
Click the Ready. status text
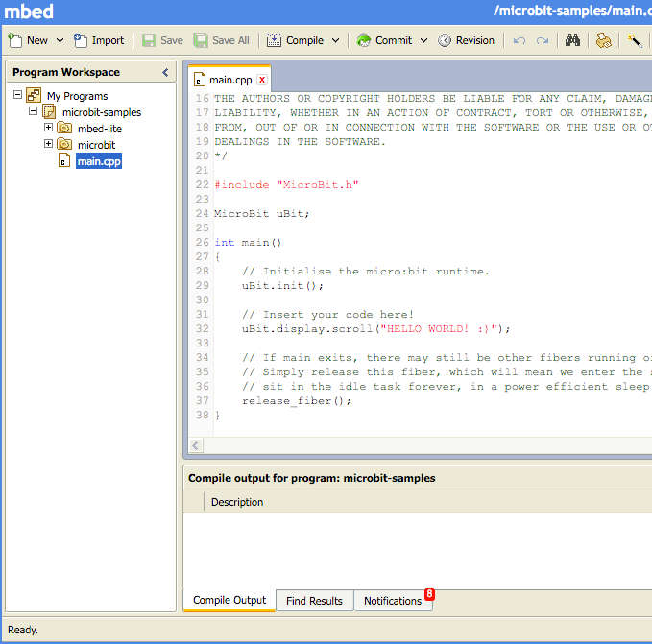click(x=23, y=630)
